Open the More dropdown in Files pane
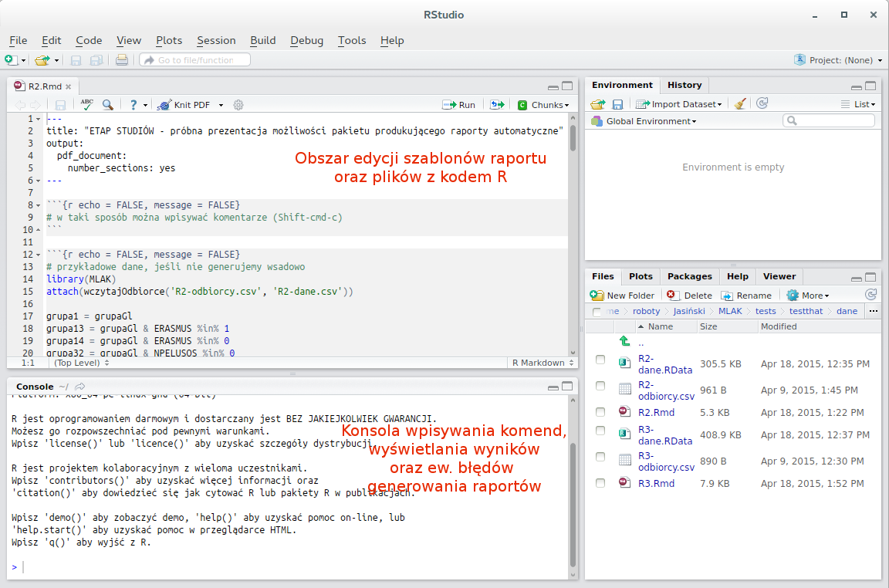889x588 pixels. tap(808, 296)
